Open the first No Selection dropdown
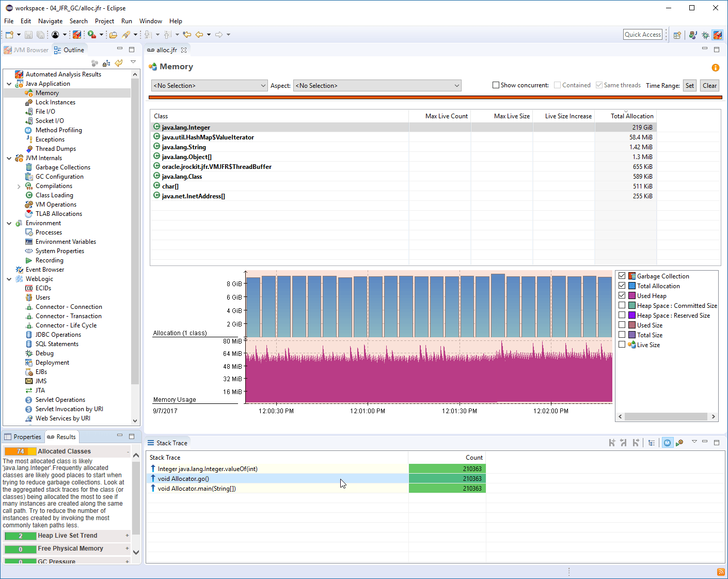This screenshot has height=579, width=728. pos(210,86)
